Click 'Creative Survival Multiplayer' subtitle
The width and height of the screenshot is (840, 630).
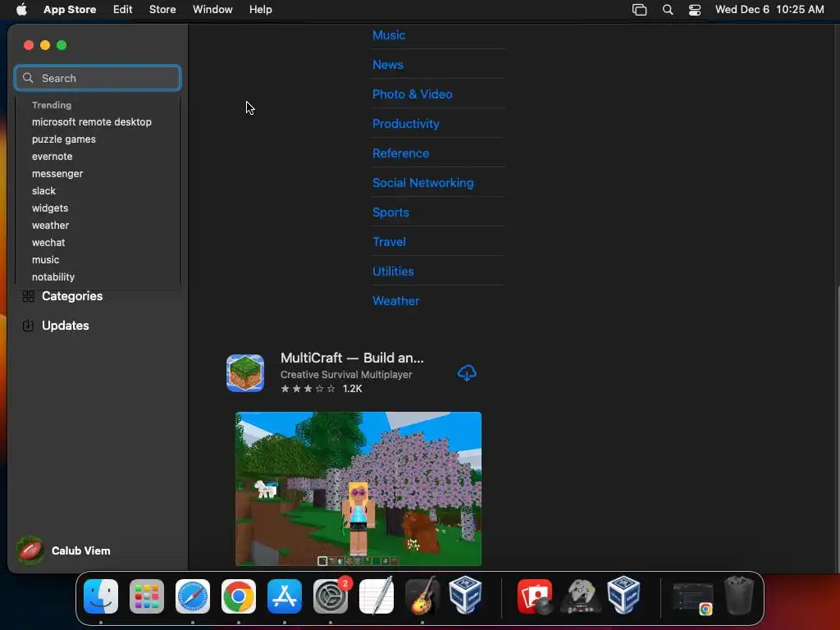pyautogui.click(x=346, y=375)
